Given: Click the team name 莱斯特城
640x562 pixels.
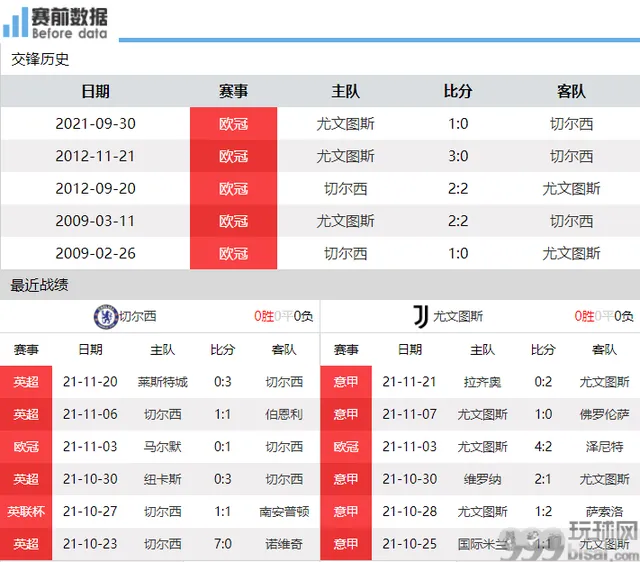Looking at the screenshot, I should click(162, 382).
